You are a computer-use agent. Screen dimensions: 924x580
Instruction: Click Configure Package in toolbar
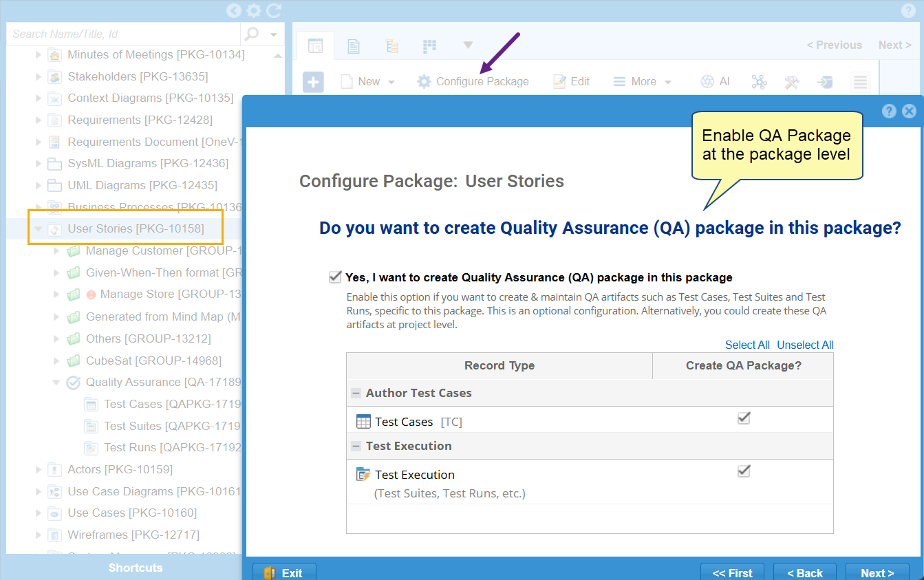coord(473,81)
